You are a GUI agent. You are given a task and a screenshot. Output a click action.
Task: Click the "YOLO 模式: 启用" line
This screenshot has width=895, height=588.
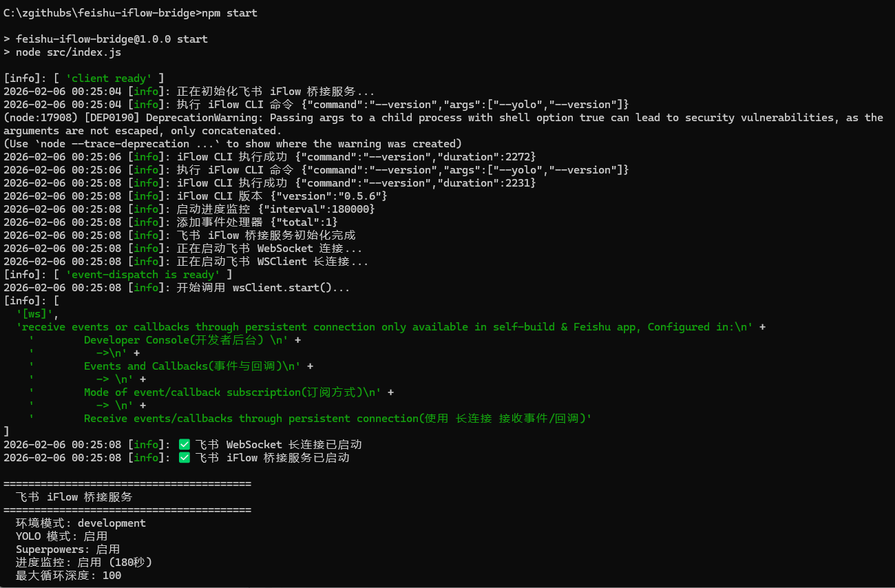pyautogui.click(x=61, y=536)
